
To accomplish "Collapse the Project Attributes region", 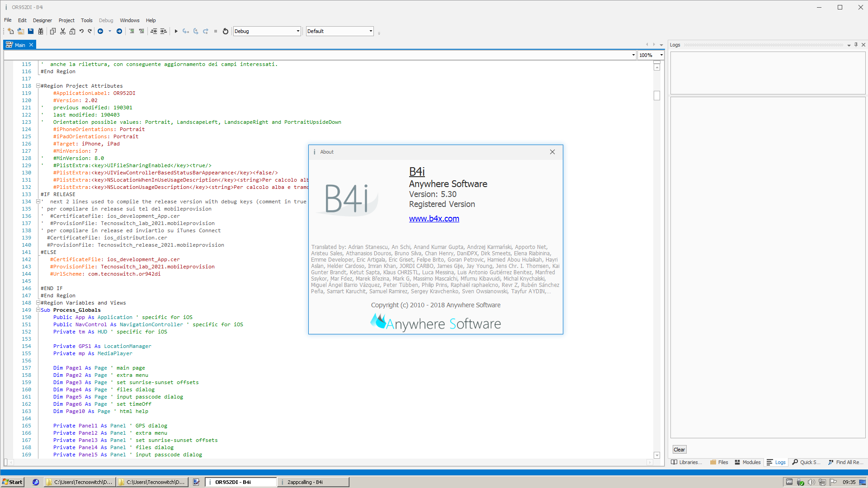I will [x=37, y=85].
